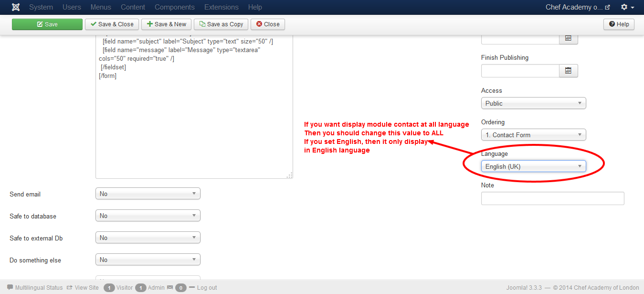
Task: Click the Save & Close button
Action: tap(112, 24)
